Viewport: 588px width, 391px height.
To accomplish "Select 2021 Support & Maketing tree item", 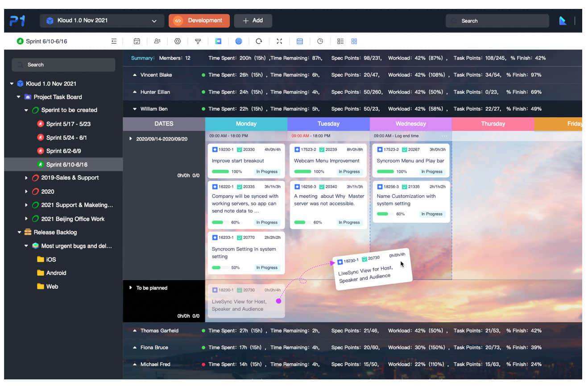I will coord(77,205).
